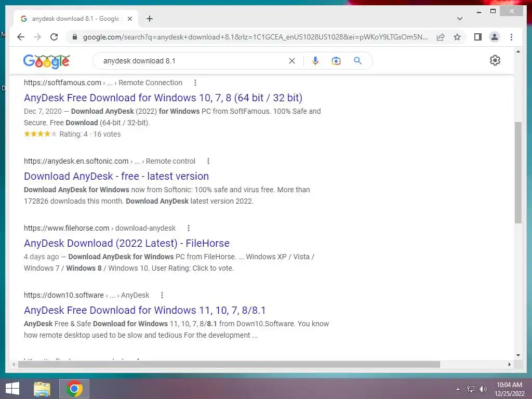Viewport: 532px width, 399px height.
Task: Open Google quick settings gear
Action: coord(495,60)
